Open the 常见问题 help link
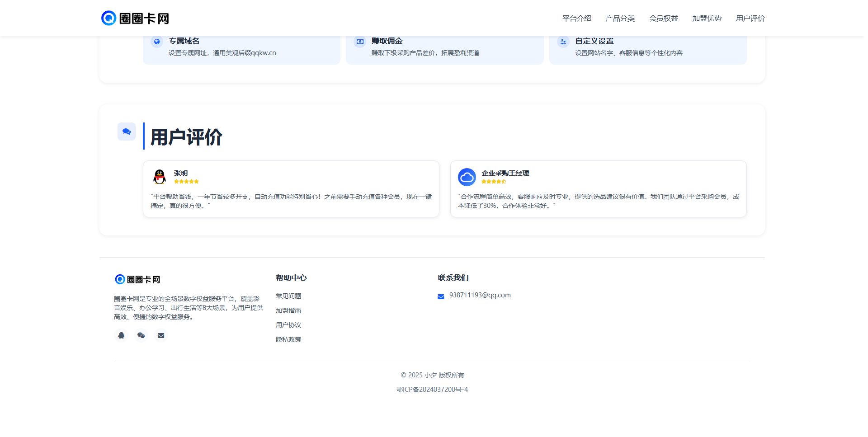This screenshot has width=868, height=437. click(x=289, y=296)
